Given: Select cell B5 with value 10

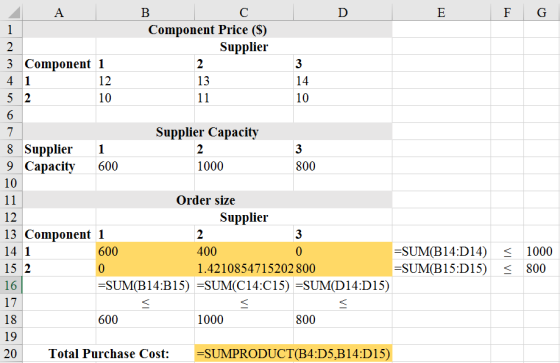Looking at the screenshot, I should pyautogui.click(x=145, y=98).
